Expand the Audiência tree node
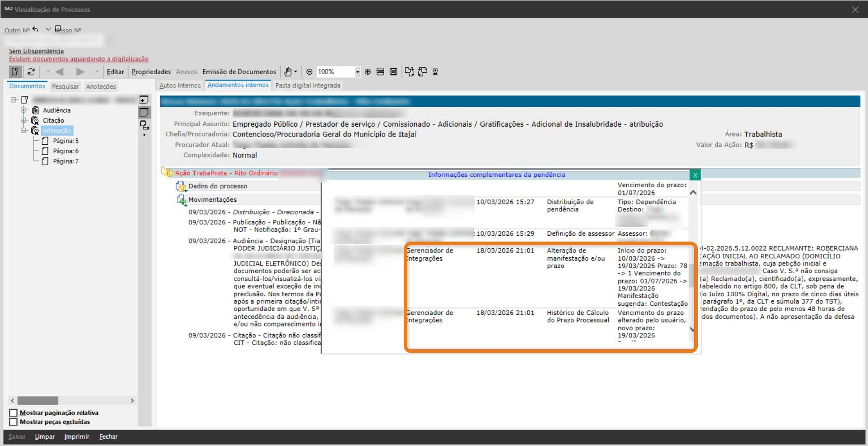Image resolution: width=868 pixels, height=446 pixels. tap(24, 110)
